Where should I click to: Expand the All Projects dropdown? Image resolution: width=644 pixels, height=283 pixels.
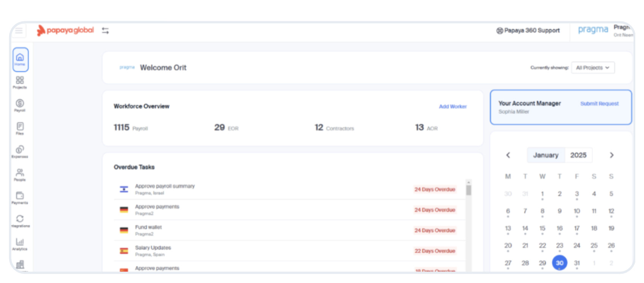pos(593,68)
